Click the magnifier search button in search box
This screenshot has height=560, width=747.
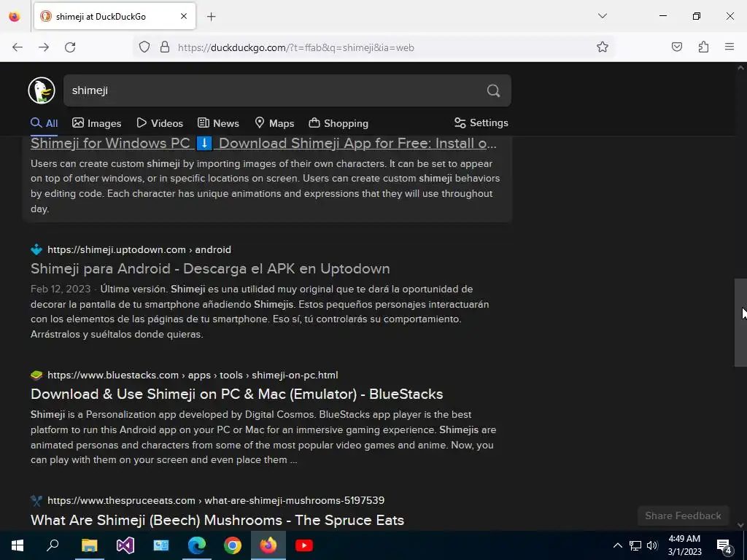494,90
